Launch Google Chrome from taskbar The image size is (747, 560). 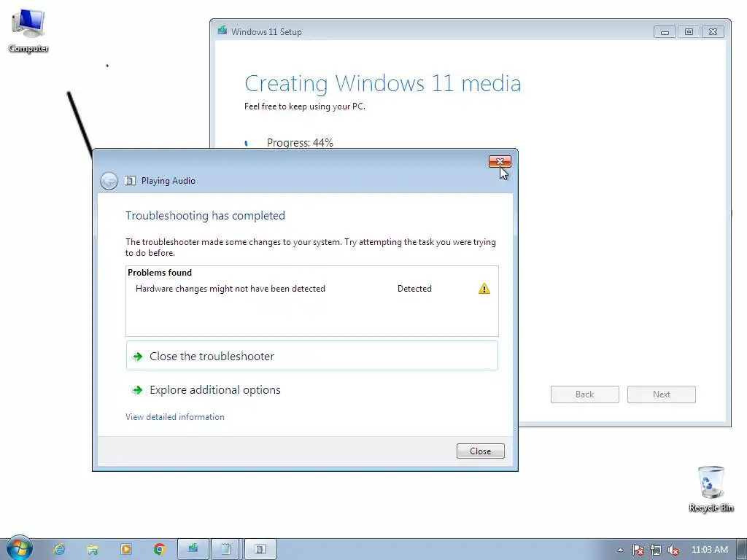[160, 549]
